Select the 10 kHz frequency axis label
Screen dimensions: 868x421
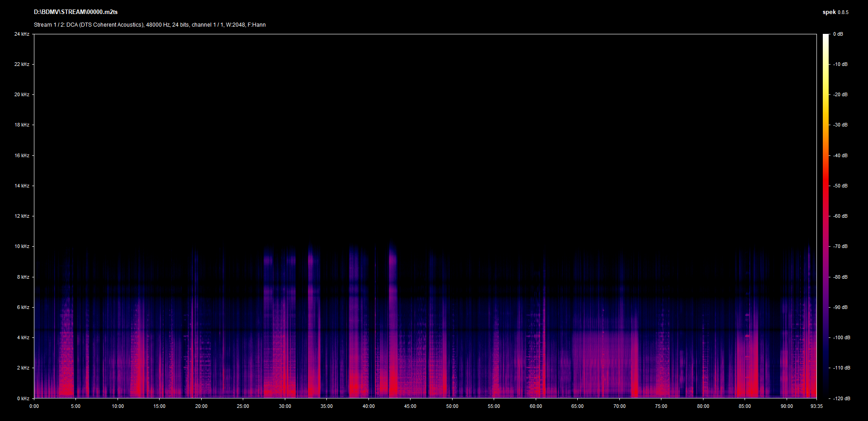tap(22, 246)
